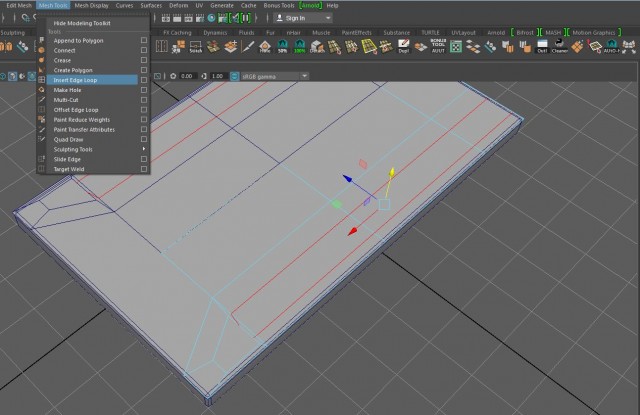Click the blue Z-axis manipulator arrow
Screen dimensions: 640x415
pos(347,178)
